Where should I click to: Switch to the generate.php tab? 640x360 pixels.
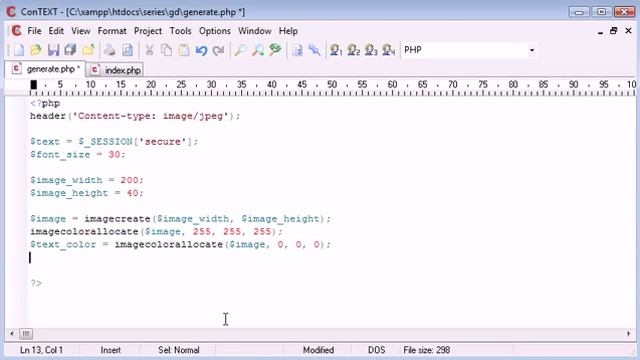[x=46, y=69]
